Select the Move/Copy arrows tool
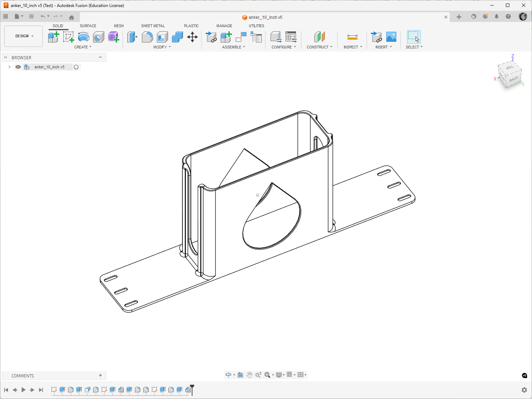This screenshot has height=399, width=532. pyautogui.click(x=192, y=37)
